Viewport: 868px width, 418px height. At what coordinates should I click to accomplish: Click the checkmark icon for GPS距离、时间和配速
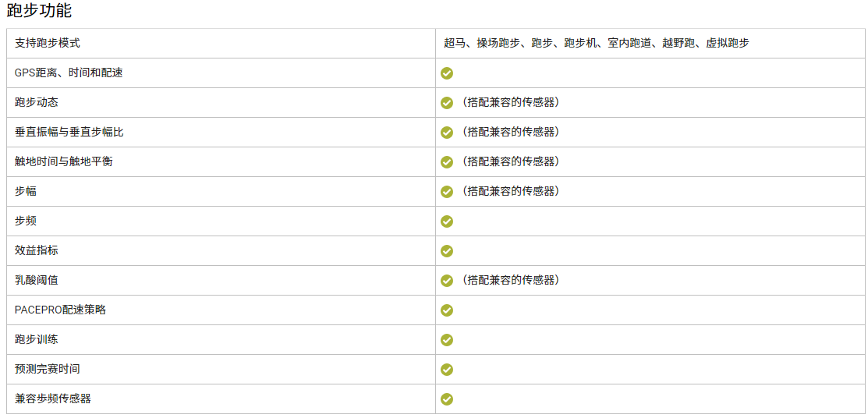tap(447, 73)
